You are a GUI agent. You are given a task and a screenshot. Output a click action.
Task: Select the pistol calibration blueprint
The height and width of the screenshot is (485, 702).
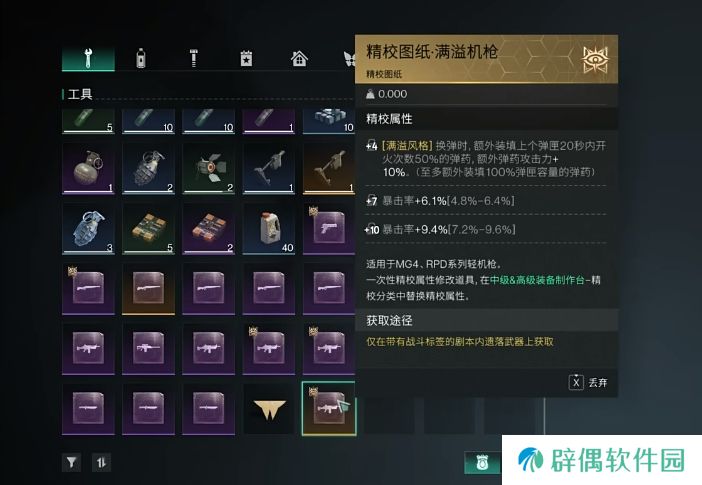(x=329, y=229)
